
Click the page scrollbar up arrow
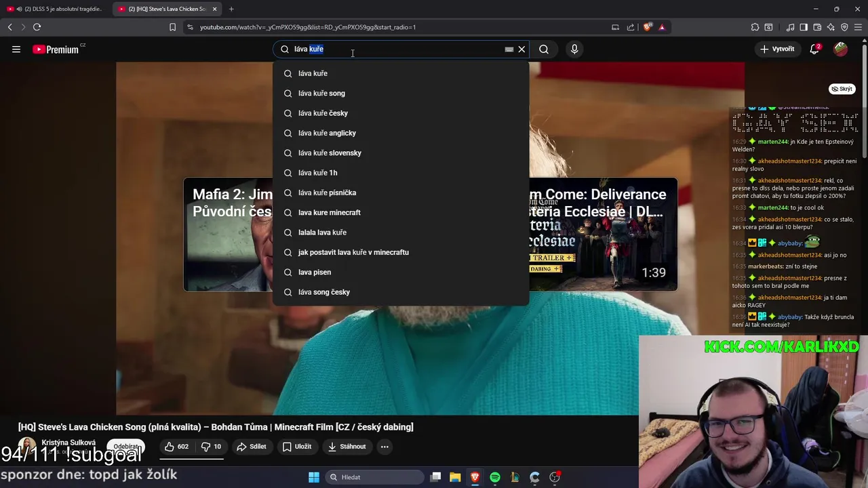[x=864, y=42]
